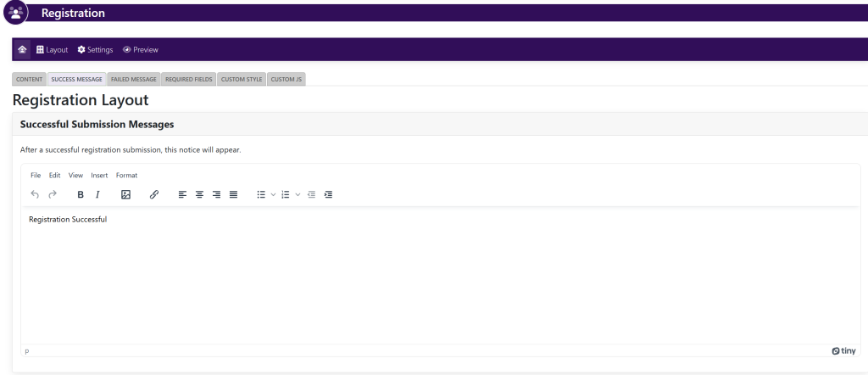Insert a link with the chain icon
This screenshot has height=375, width=868.
coord(153,194)
